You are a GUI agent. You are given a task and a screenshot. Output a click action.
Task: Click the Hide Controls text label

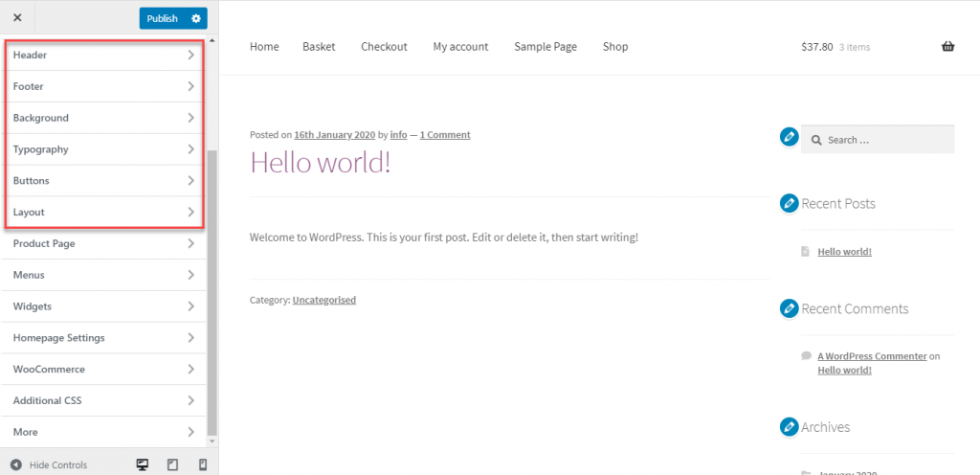58,465
